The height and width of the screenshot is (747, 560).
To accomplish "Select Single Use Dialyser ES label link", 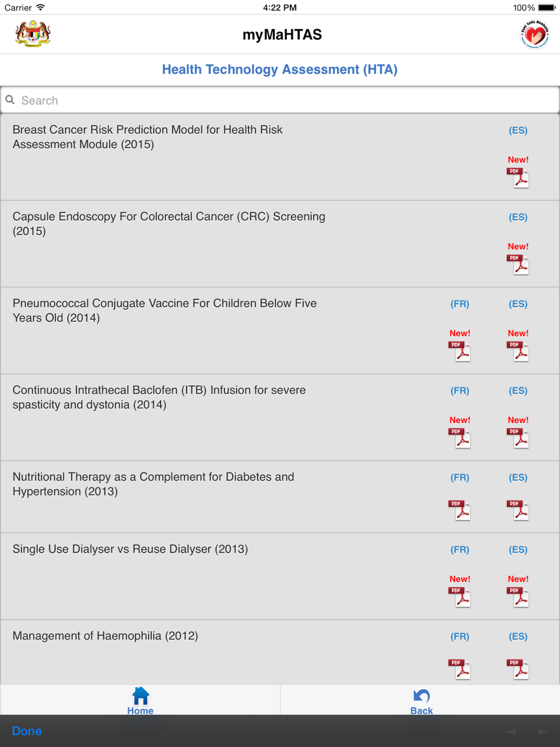I will pos(518,549).
